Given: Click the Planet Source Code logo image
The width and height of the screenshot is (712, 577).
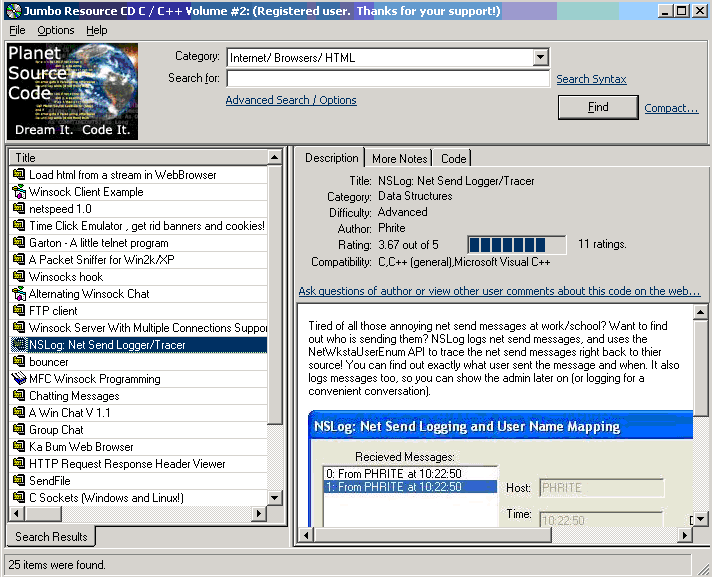Looking at the screenshot, I should tap(72, 91).
